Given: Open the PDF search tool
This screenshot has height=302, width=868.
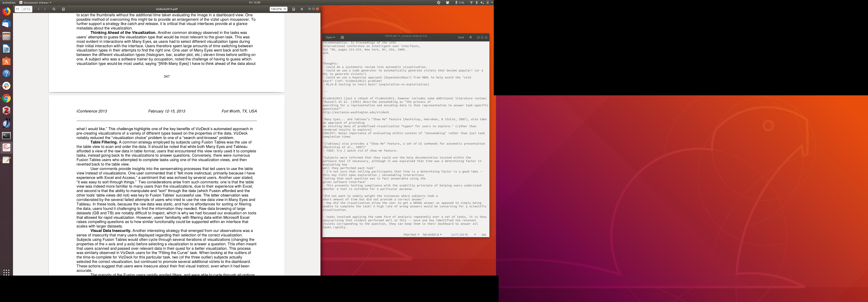Looking at the screenshot, I should [54, 9].
